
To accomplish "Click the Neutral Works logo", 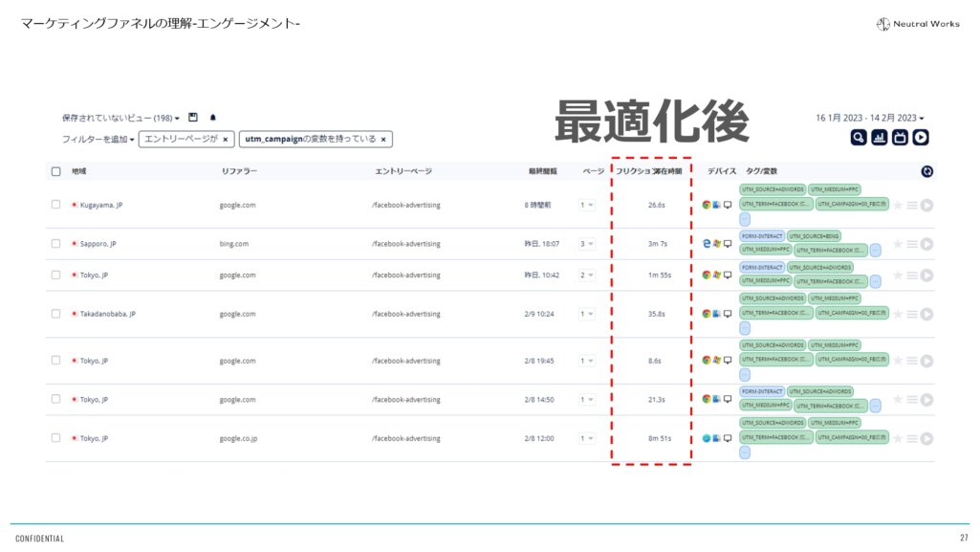I will pos(916,25).
